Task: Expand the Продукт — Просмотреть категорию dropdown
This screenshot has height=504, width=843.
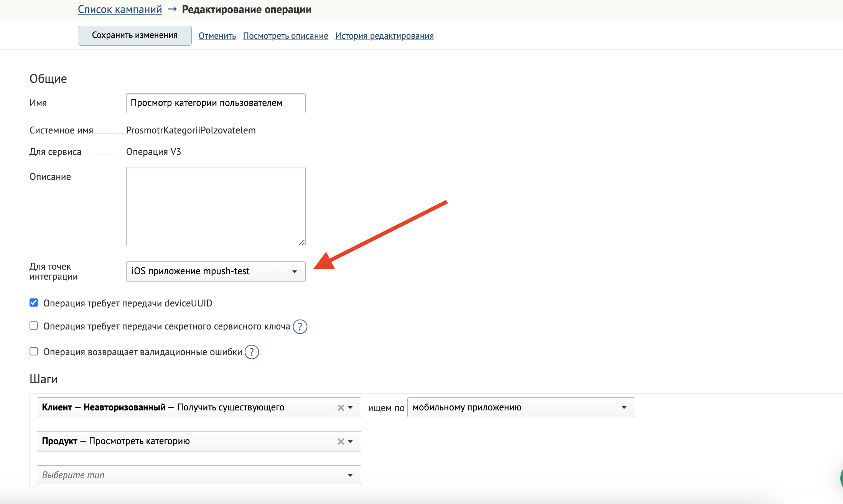Action: pos(351,441)
